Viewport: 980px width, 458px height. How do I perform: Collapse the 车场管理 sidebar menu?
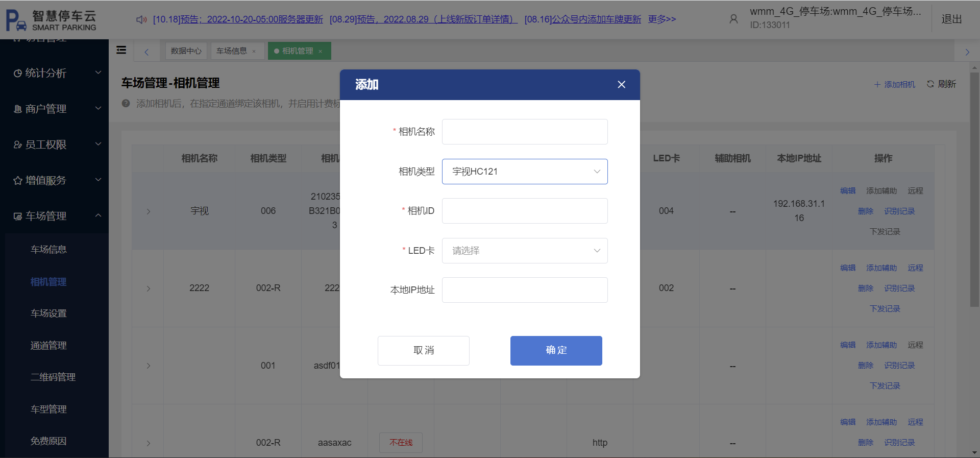[x=54, y=216]
